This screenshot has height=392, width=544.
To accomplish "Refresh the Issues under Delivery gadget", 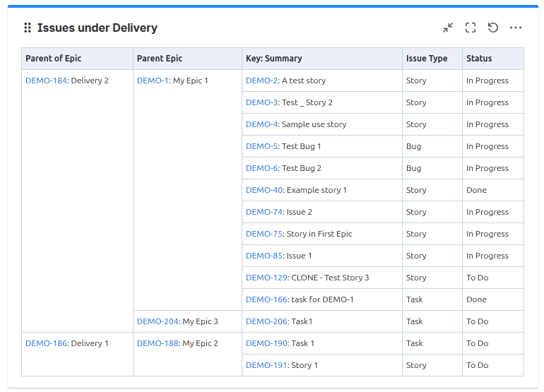I will pyautogui.click(x=493, y=28).
